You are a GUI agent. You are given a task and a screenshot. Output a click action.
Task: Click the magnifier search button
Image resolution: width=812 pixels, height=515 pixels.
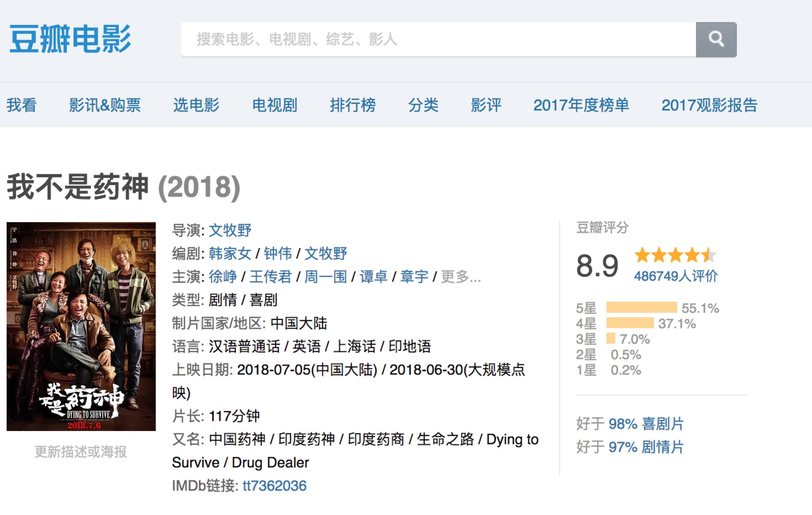716,40
